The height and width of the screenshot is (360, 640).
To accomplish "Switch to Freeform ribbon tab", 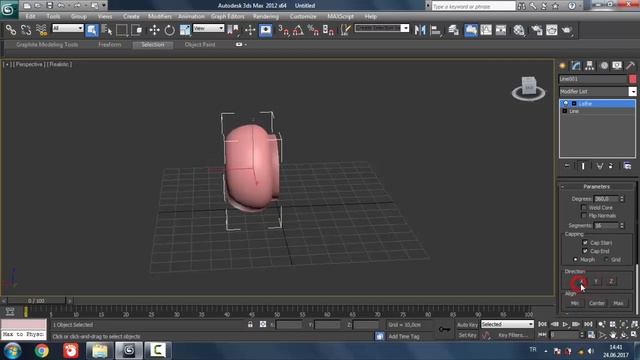I will point(110,44).
